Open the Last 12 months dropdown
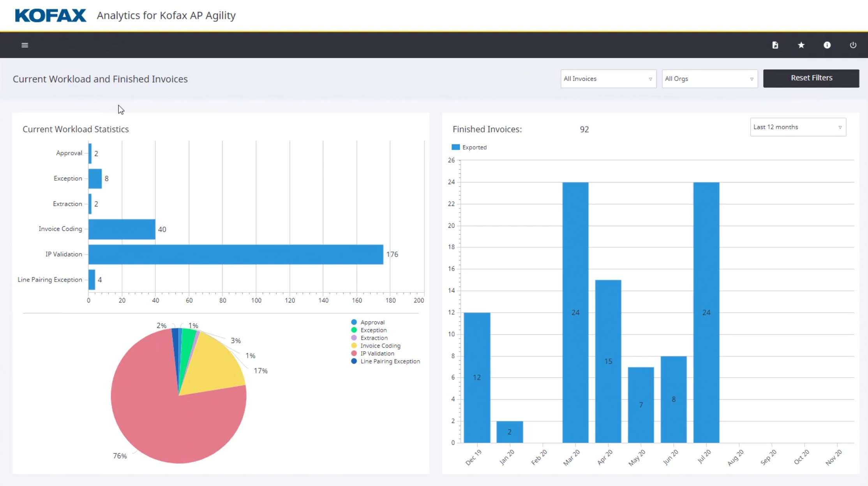 coord(797,127)
